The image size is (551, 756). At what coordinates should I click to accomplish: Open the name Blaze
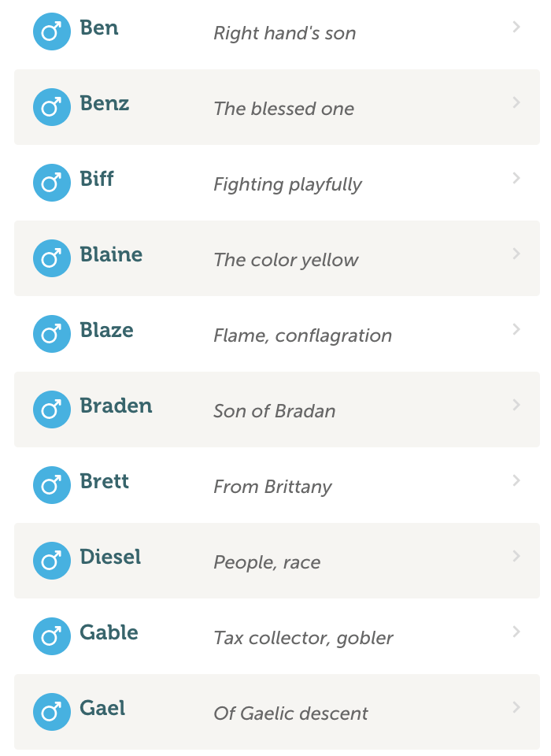(x=106, y=330)
